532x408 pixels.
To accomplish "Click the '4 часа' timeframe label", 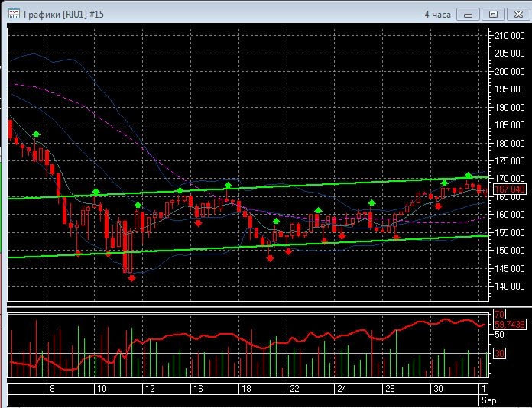I will 437,15.
